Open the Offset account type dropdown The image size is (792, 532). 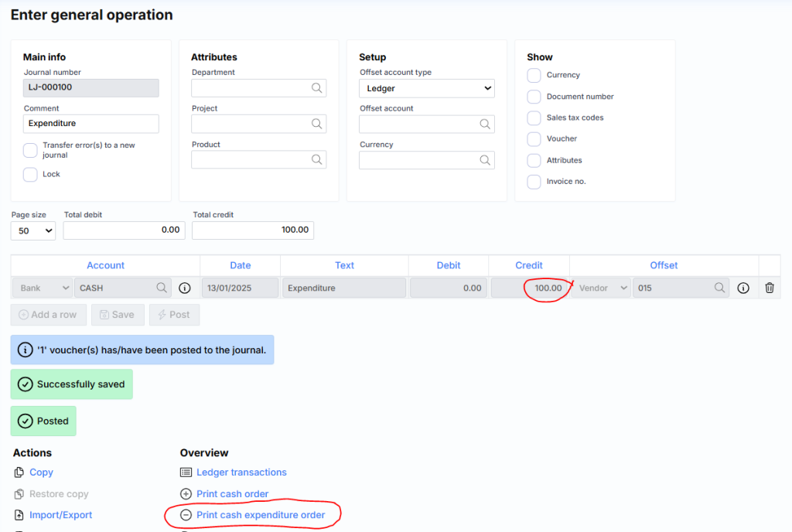point(426,88)
